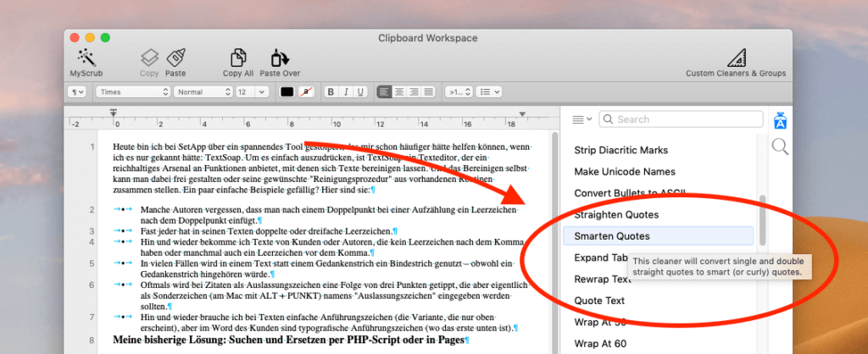Click the Paste glue bottle icon
Screen dimensions: 868x354
click(x=175, y=58)
